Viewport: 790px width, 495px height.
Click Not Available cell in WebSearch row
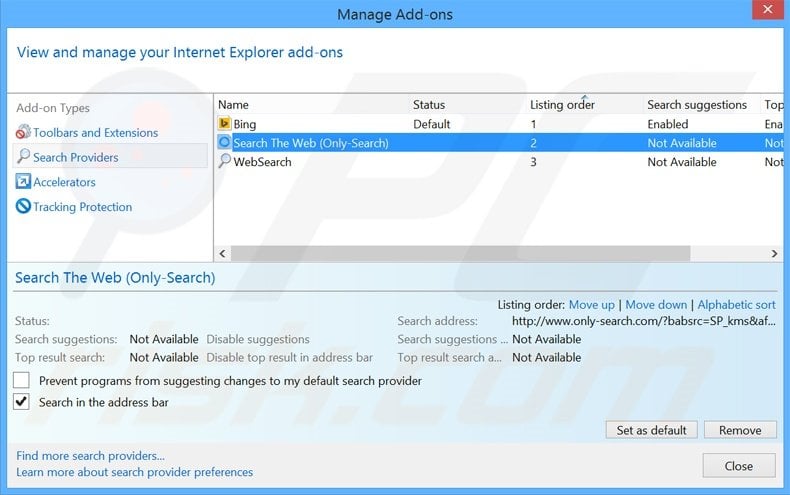682,162
